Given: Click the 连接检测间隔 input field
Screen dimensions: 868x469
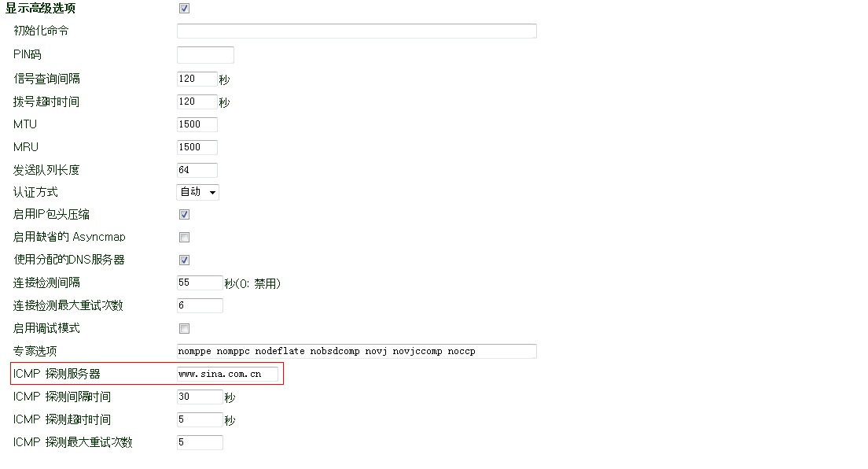Looking at the screenshot, I should [200, 283].
